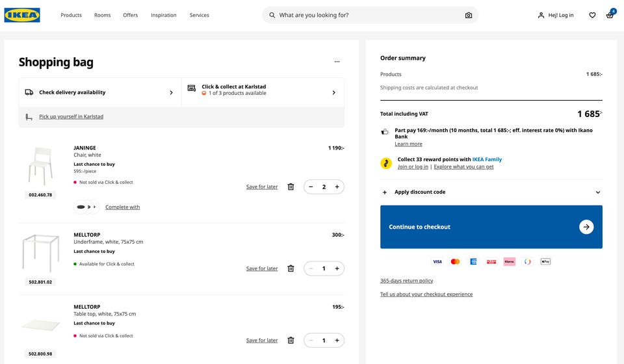Click the 'What are you looking for?' search field
The image size is (624, 364).
tap(367, 15)
